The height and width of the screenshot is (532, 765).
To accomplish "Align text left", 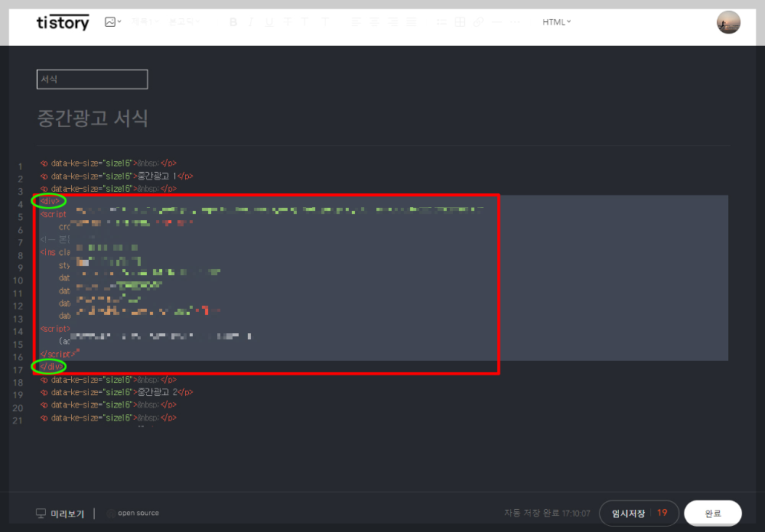I will [x=356, y=22].
